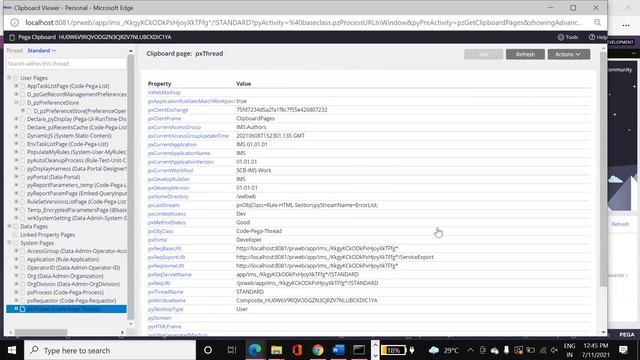Click the Refresh button on the Clipboard page

(525, 54)
